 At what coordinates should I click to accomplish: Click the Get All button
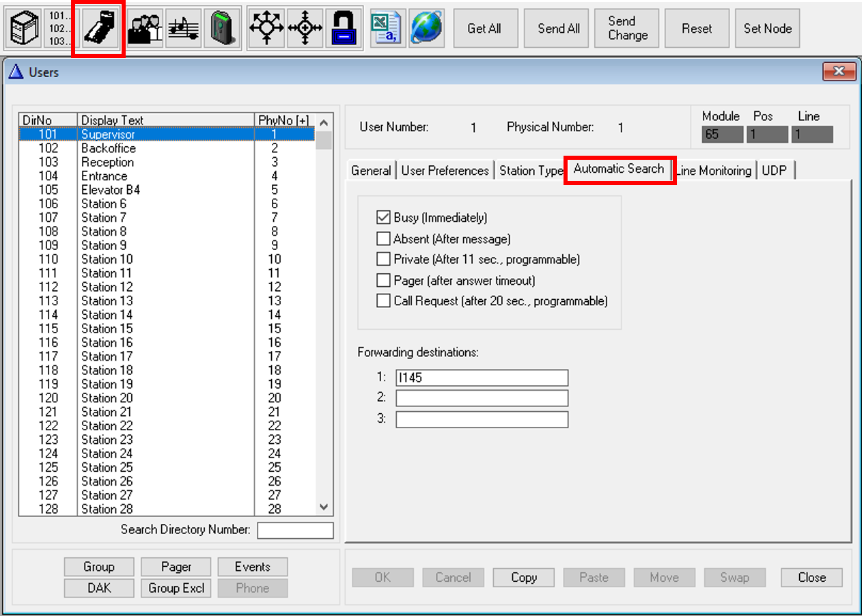tap(484, 29)
